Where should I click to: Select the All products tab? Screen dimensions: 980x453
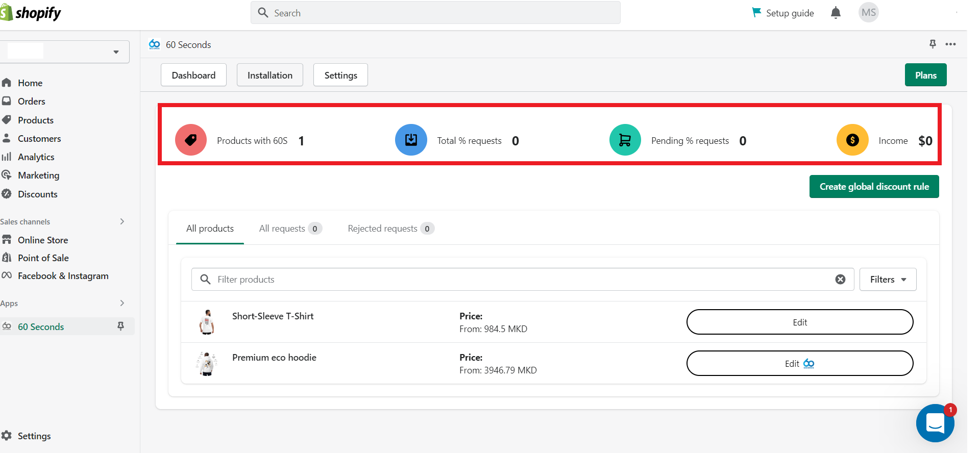(210, 229)
